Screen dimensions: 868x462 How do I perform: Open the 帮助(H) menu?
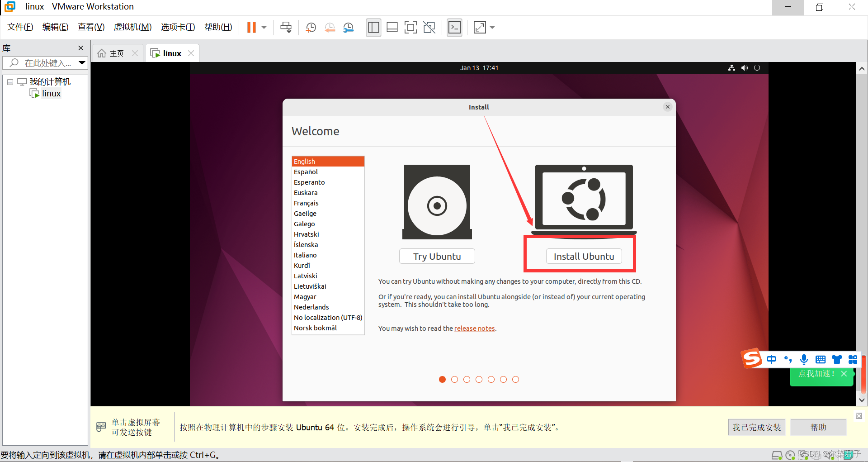click(218, 27)
